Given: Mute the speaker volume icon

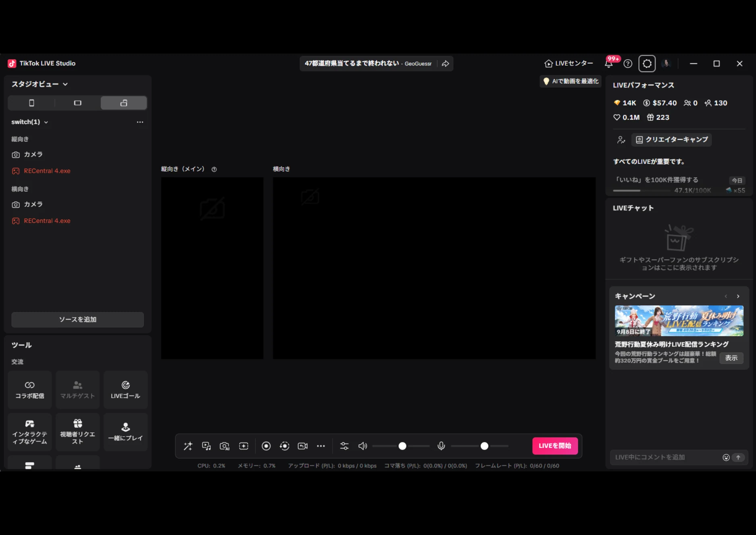Looking at the screenshot, I should click(362, 446).
